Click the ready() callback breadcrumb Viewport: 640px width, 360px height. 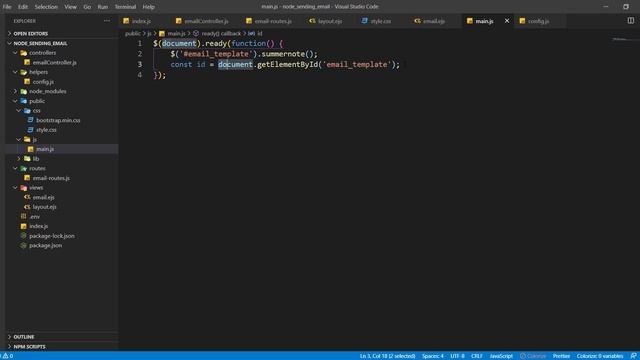pyautogui.click(x=220, y=33)
